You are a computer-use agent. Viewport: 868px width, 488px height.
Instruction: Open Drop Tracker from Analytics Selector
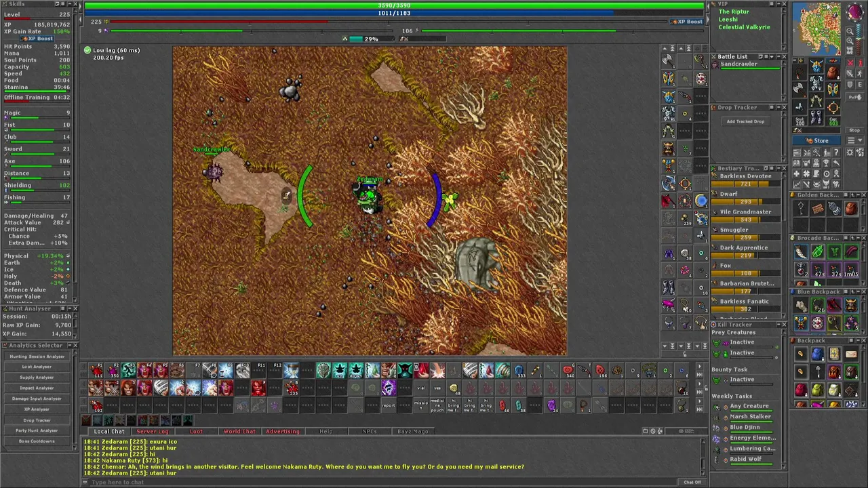(x=37, y=420)
